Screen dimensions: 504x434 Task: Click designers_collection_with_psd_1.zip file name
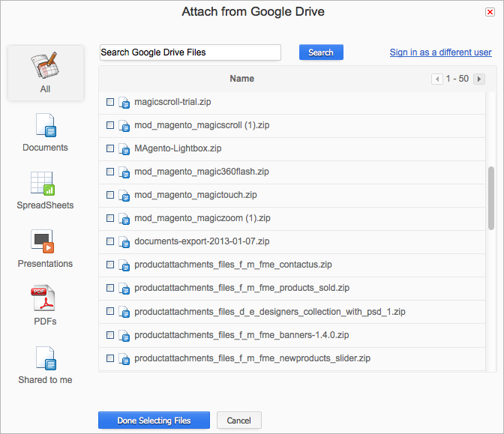point(270,312)
